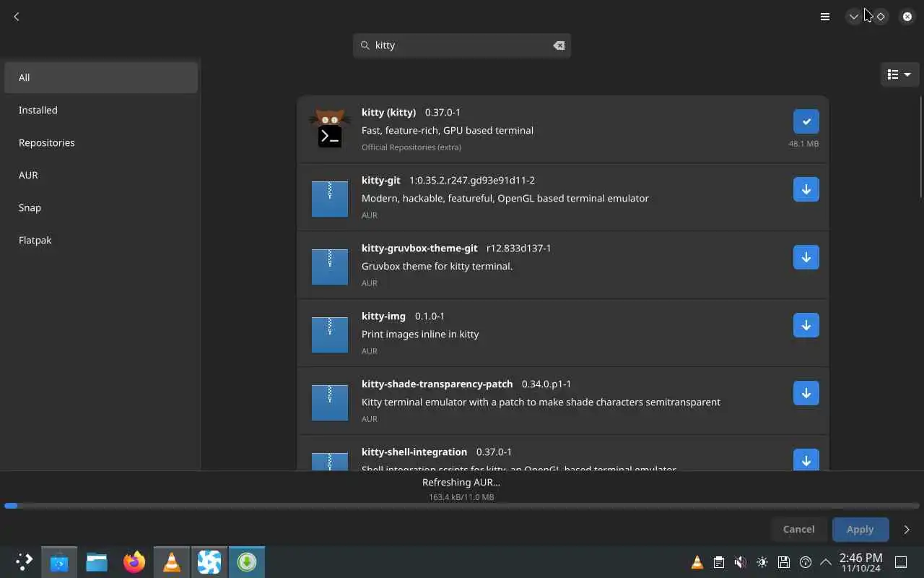The height and width of the screenshot is (578, 924).
Task: Click the AUR refresh progress bar
Action: tap(462, 506)
